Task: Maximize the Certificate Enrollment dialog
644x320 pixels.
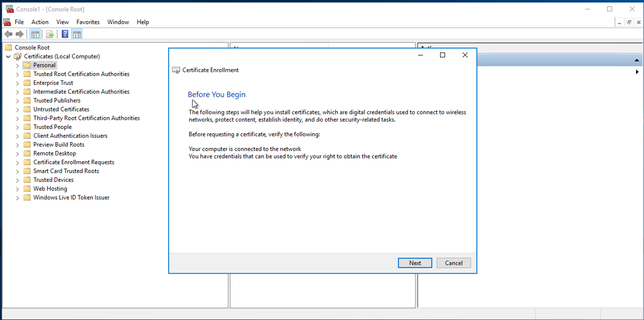Action: click(443, 55)
